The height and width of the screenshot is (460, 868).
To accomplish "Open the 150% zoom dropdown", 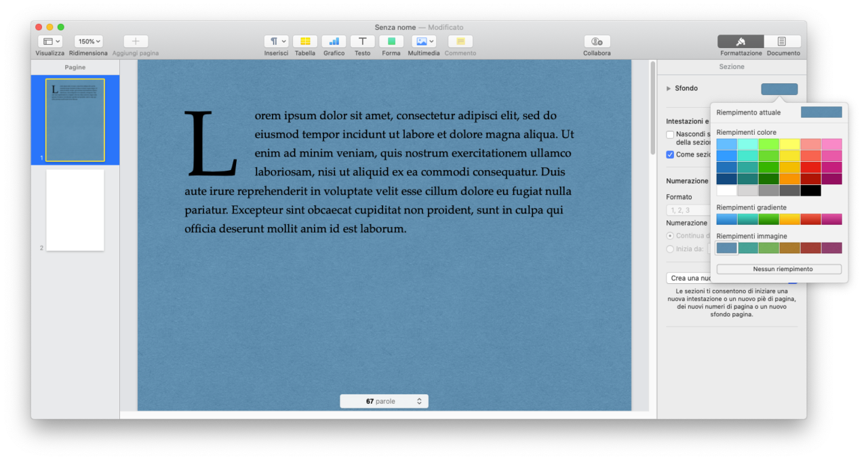I will pos(88,41).
